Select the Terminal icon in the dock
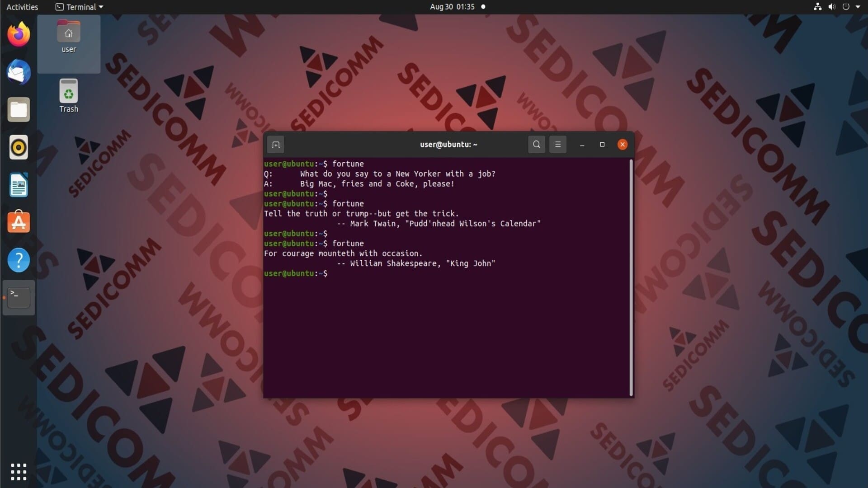Viewport: 868px width, 488px height. point(19,298)
